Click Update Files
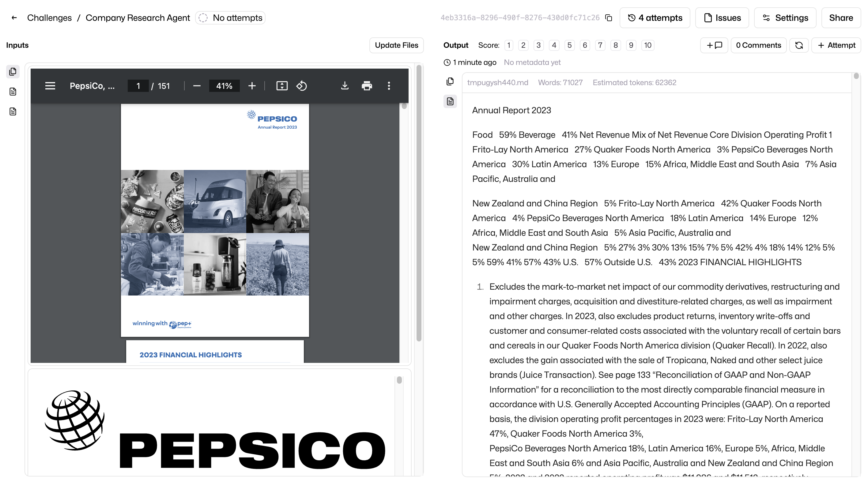The image size is (868, 482). (x=396, y=45)
